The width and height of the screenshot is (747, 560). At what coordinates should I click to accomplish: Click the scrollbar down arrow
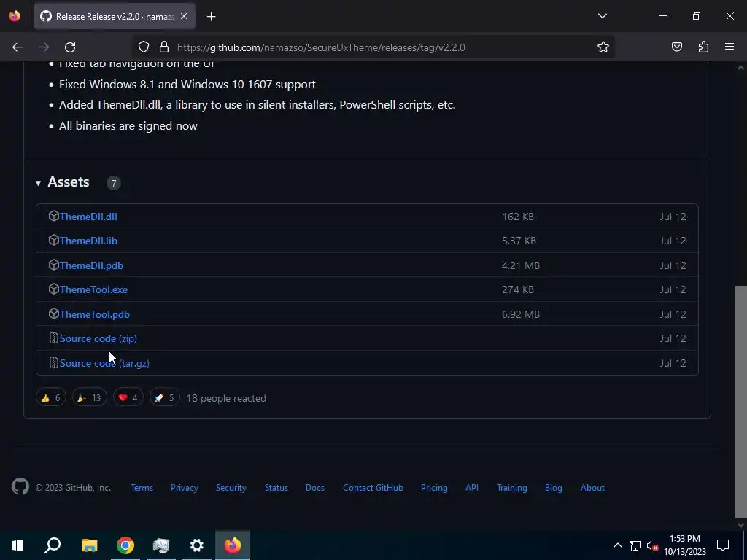pos(740,525)
